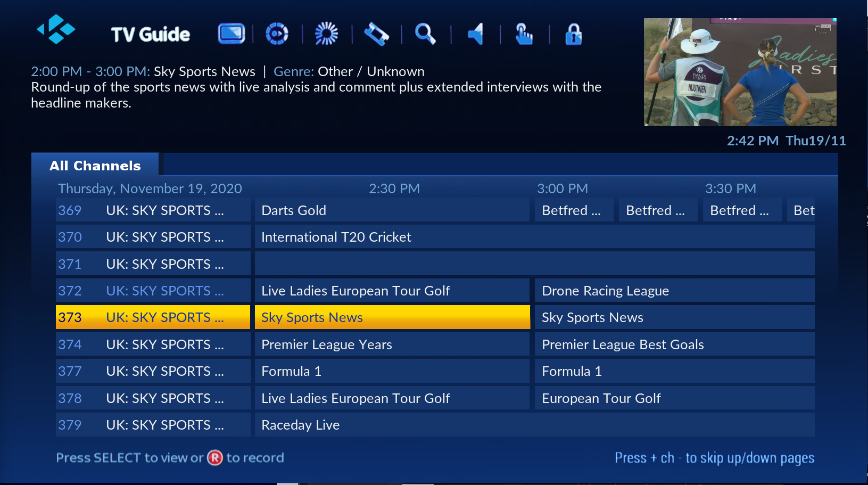Select channel 369 UK: SKY SPORTS
868x485 pixels.
[153, 210]
